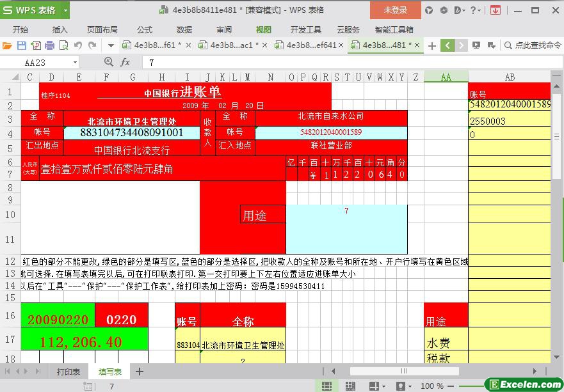
Task: Open the 智能工具箱 ribbon tab
Action: coord(394,30)
